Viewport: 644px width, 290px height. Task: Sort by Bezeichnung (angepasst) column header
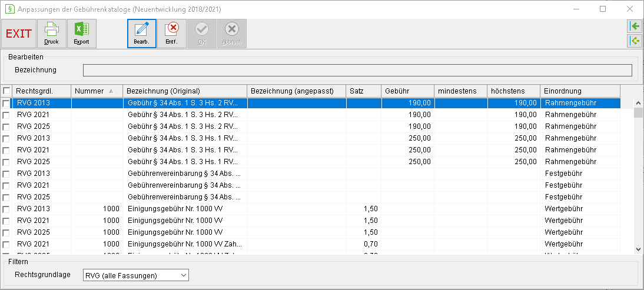click(297, 91)
